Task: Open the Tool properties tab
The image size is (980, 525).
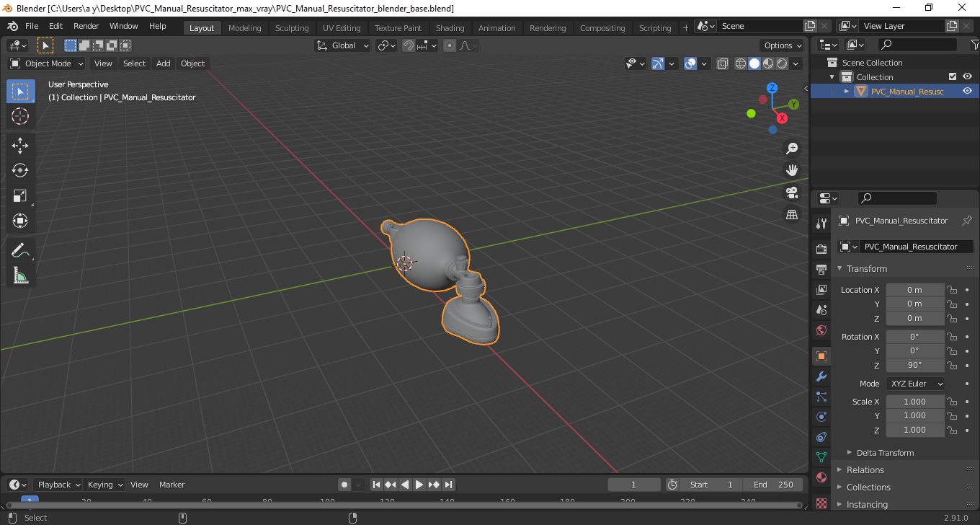Action: [x=821, y=223]
